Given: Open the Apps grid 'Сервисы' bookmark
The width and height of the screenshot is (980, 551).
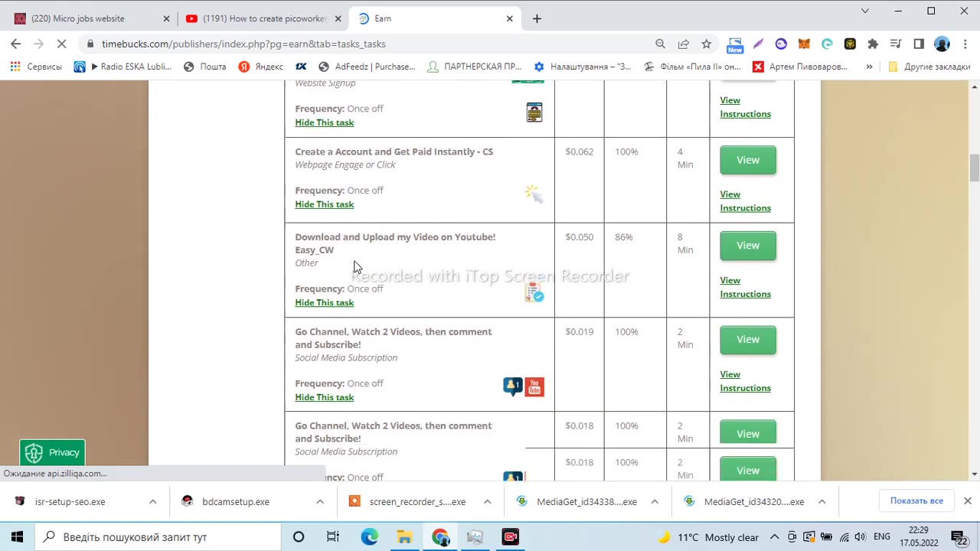Looking at the screenshot, I should 36,67.
